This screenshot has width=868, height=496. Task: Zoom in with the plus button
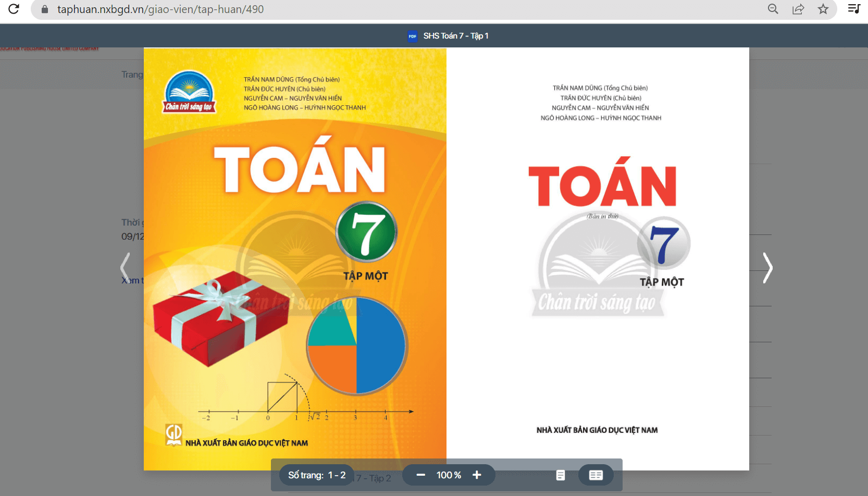point(477,475)
